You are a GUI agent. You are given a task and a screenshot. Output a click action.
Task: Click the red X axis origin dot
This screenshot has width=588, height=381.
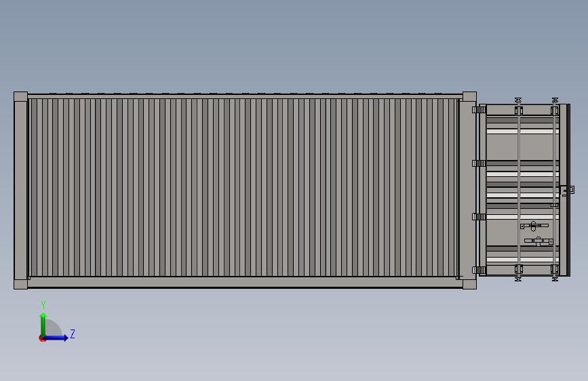click(42, 338)
